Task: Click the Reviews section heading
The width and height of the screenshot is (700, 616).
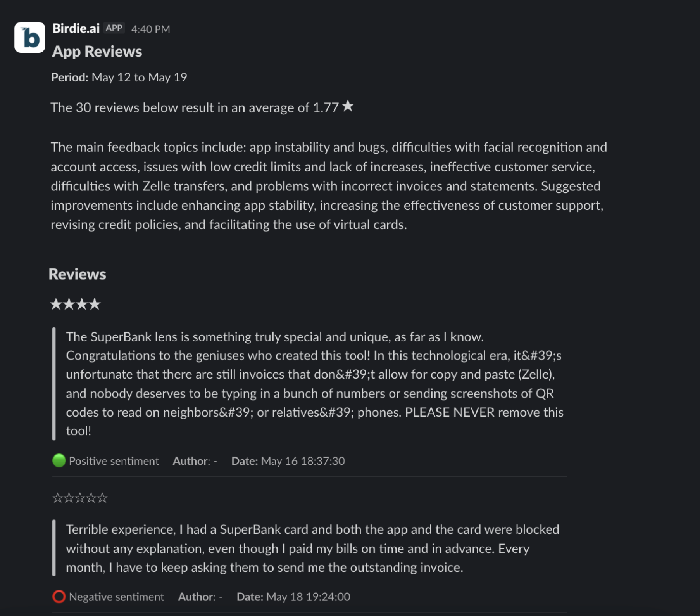Action: point(77,274)
